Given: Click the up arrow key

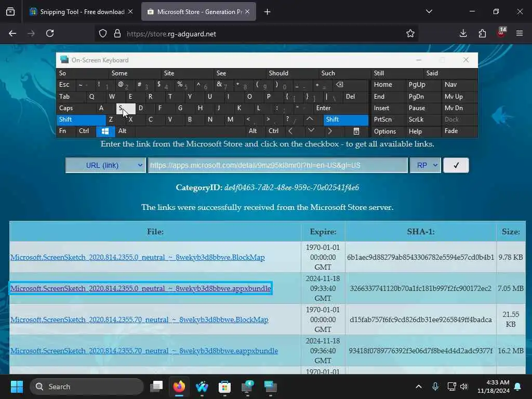Looking at the screenshot, I should [310, 119].
